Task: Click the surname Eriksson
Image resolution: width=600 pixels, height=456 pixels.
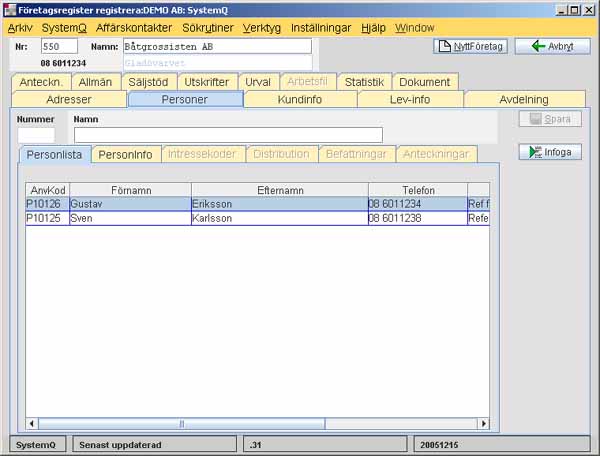Action: (212, 204)
